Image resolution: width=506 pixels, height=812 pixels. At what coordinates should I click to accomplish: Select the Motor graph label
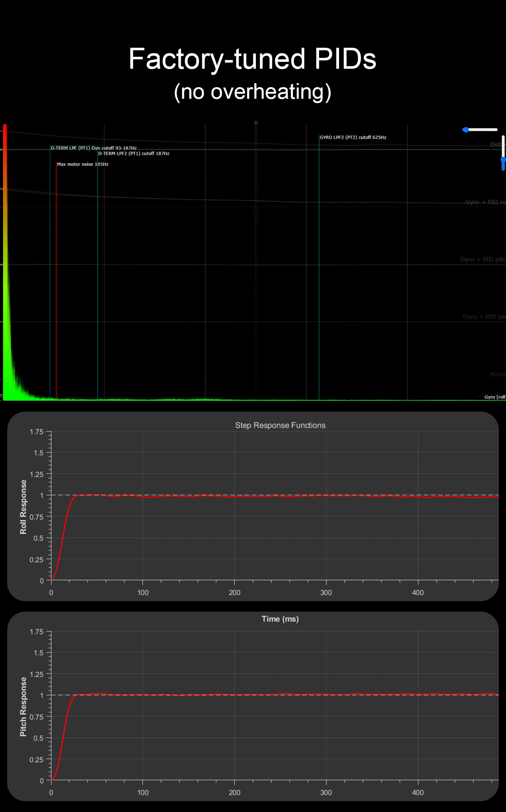(497, 374)
